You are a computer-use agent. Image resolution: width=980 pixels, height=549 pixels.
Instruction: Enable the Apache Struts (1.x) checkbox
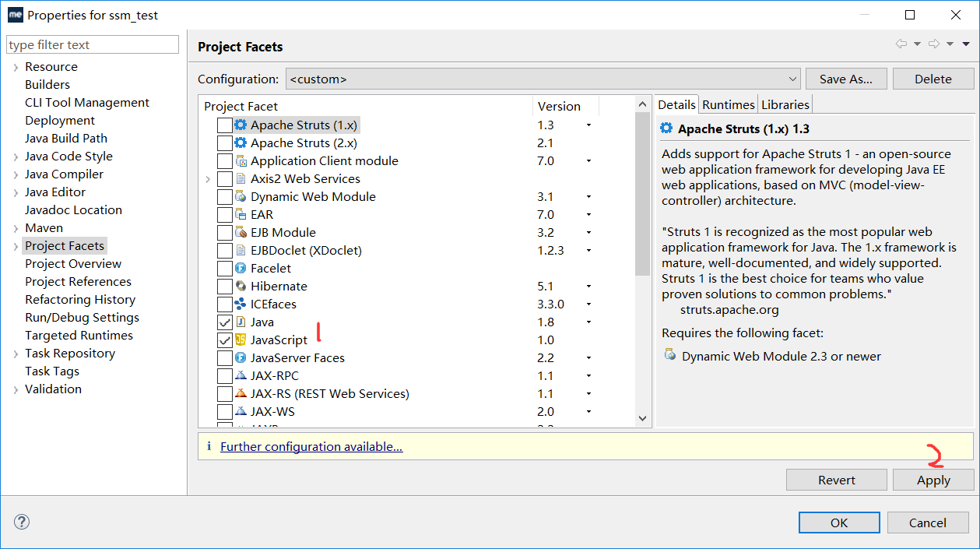click(x=224, y=125)
